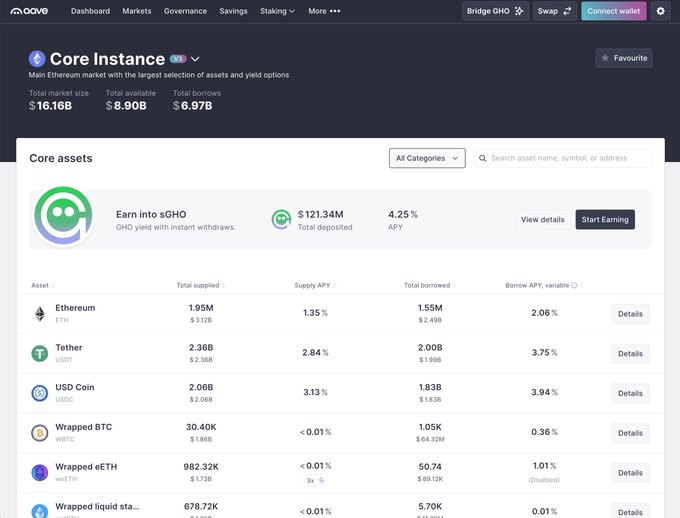The height and width of the screenshot is (518, 680).
Task: Click the Wrapped BTC asset icon
Action: click(x=39, y=433)
